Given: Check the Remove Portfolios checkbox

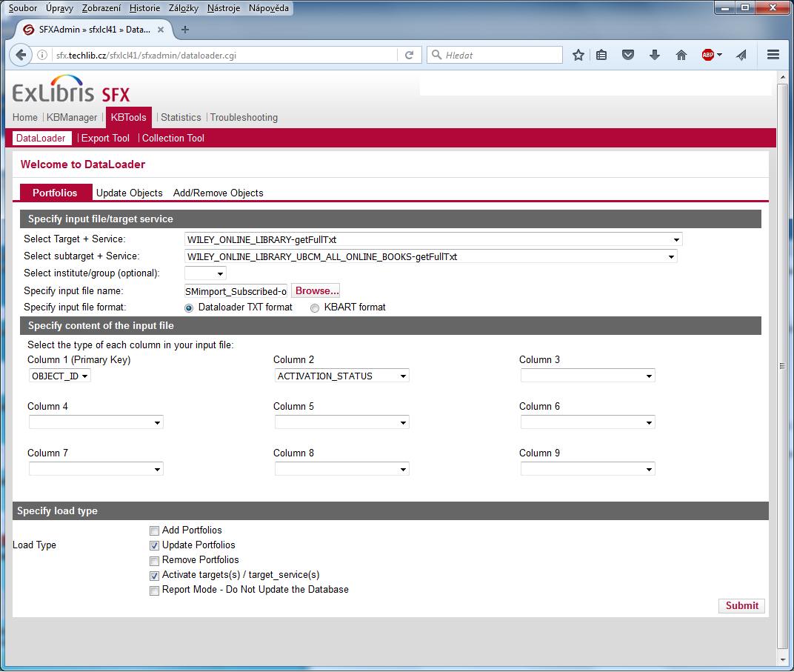Looking at the screenshot, I should point(155,561).
